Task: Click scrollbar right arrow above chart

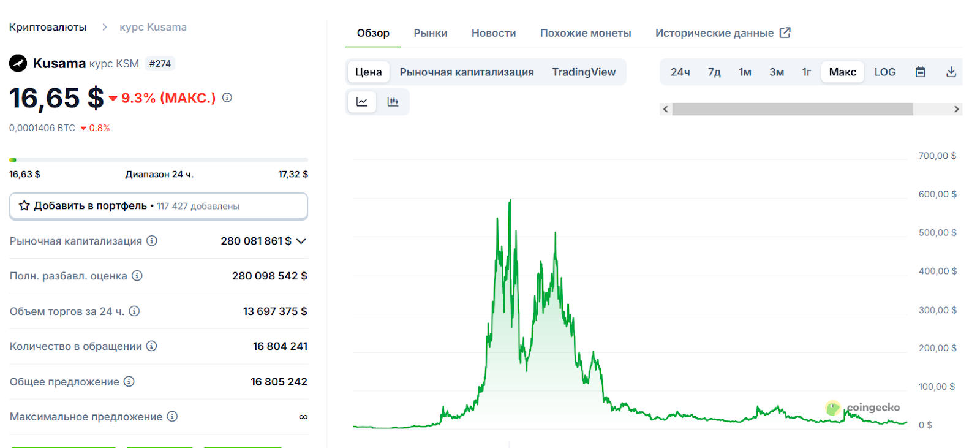Action: [957, 109]
